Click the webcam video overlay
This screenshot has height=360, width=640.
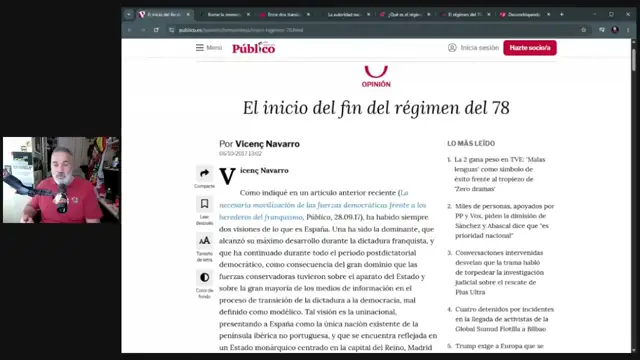[61, 180]
